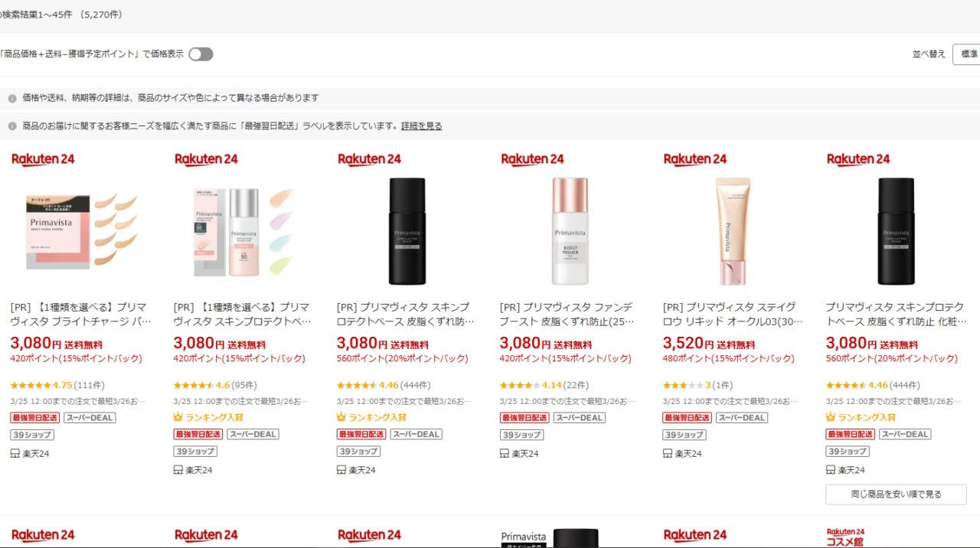
Task: Click スーパーDEAL badge on ステイグロウ リキッド product
Action: (742, 418)
